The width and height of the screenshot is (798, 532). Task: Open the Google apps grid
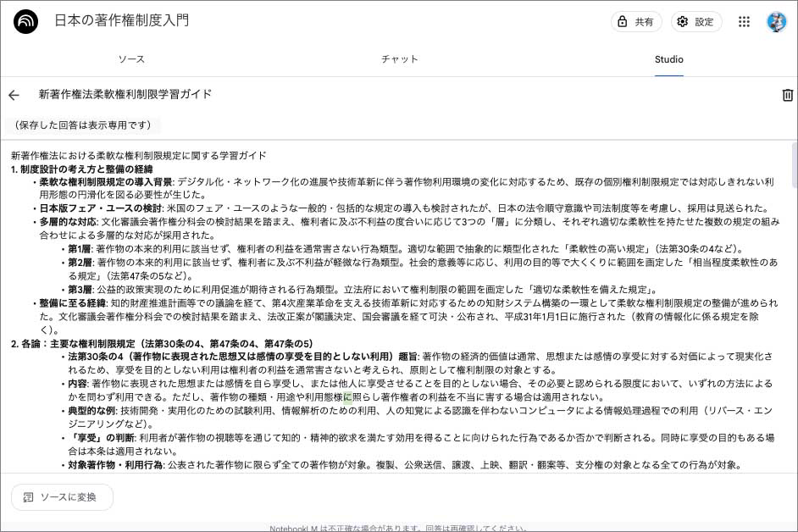pos(744,22)
